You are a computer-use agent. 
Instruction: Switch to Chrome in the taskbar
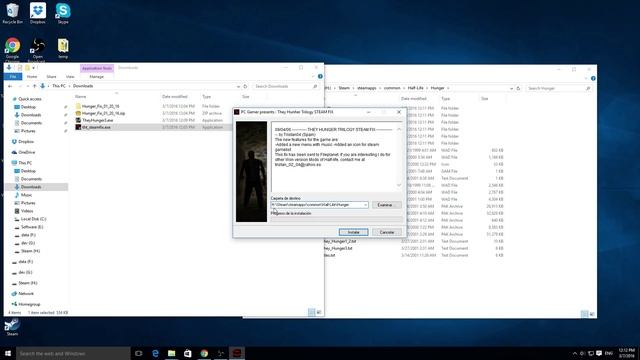pos(204,353)
